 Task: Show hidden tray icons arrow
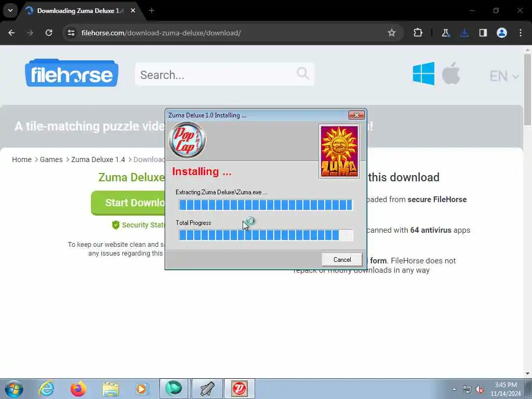pos(454,390)
